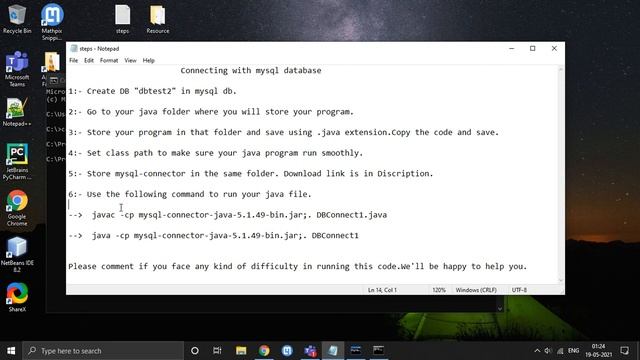Screen dimensions: 640x360
Task: Select the Resource folder on desktop
Action: coord(158,19)
